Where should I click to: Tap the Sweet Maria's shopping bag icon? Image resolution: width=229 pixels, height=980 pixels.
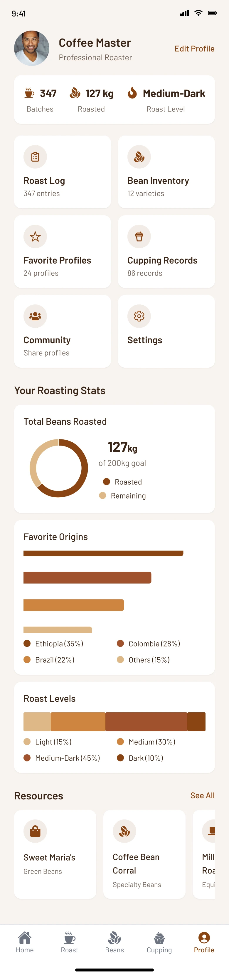point(35,831)
